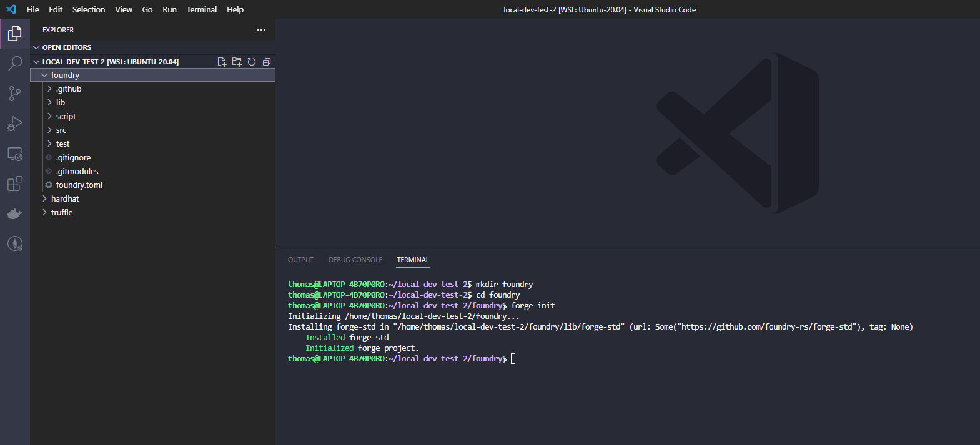
Task: Refresh the Explorer file tree
Action: [x=252, y=62]
